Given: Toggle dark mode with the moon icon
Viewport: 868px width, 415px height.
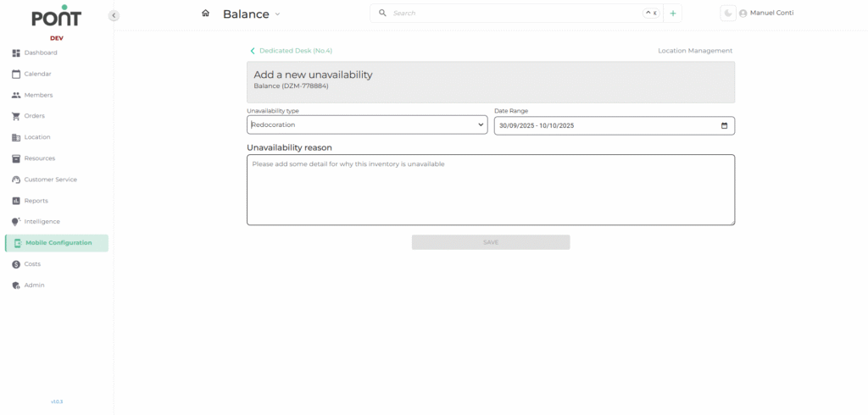Looking at the screenshot, I should (x=727, y=14).
